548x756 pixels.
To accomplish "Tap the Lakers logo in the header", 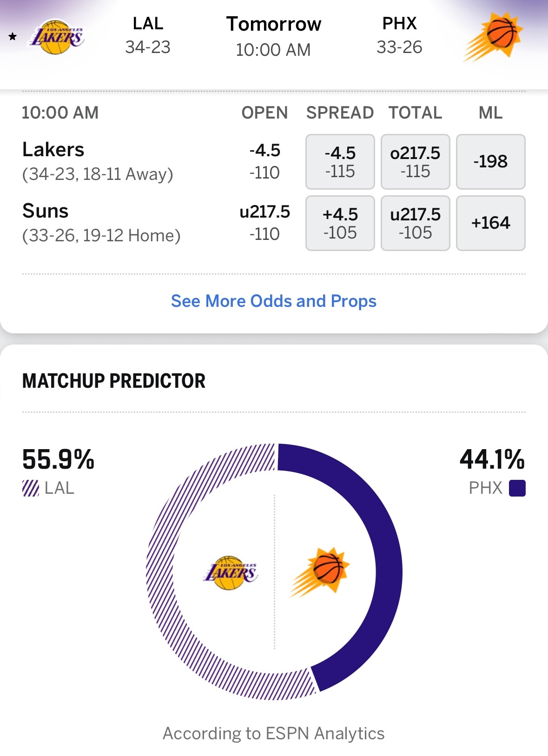I will coord(57,37).
